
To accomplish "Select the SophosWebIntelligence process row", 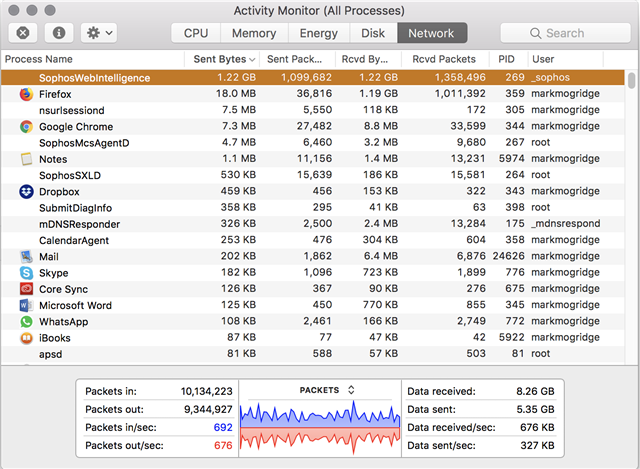I will (x=313, y=78).
